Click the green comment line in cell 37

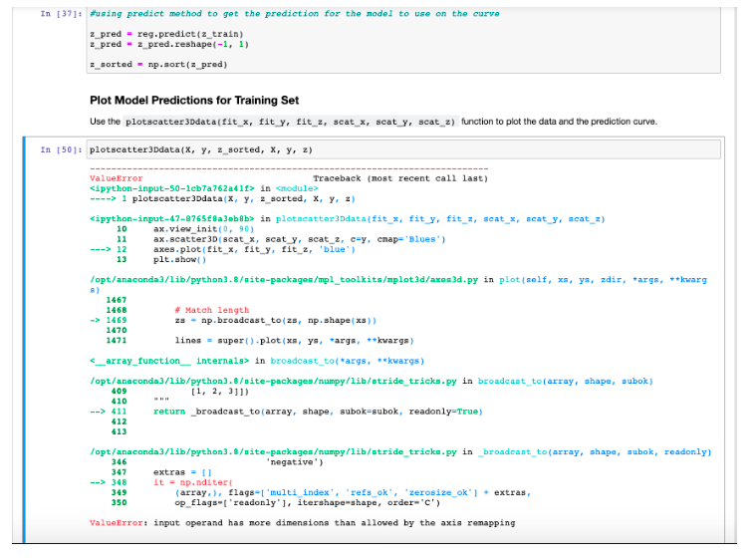tap(295, 14)
